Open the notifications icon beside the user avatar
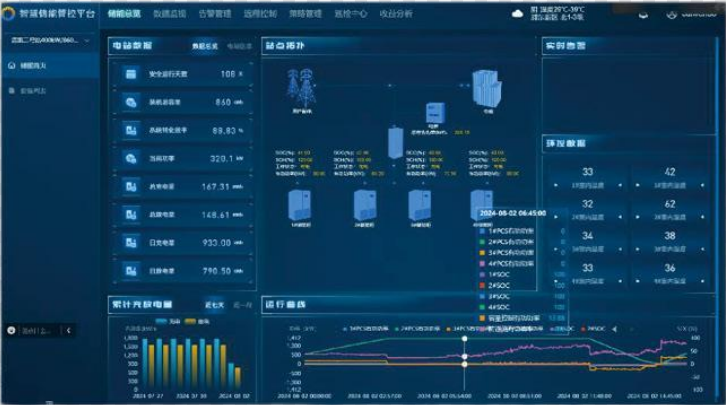Screen dimensions: 726x405 click(643, 15)
